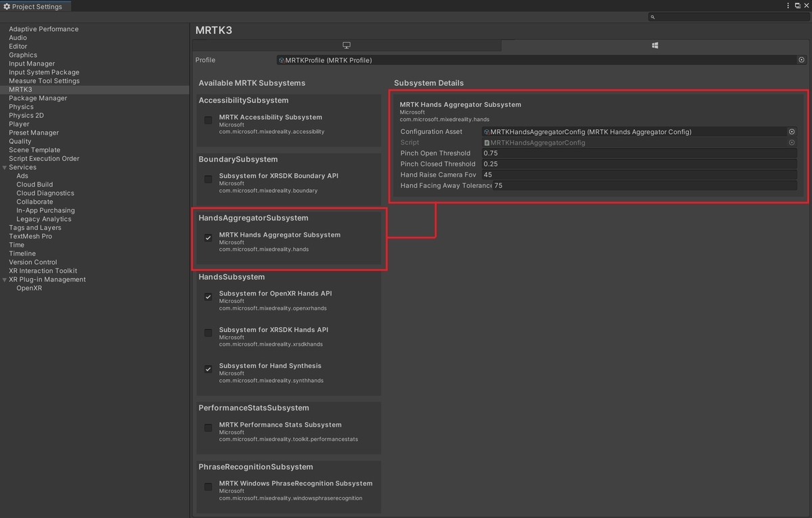Select TextMesh Pro settings
The width and height of the screenshot is (812, 518).
30,236
